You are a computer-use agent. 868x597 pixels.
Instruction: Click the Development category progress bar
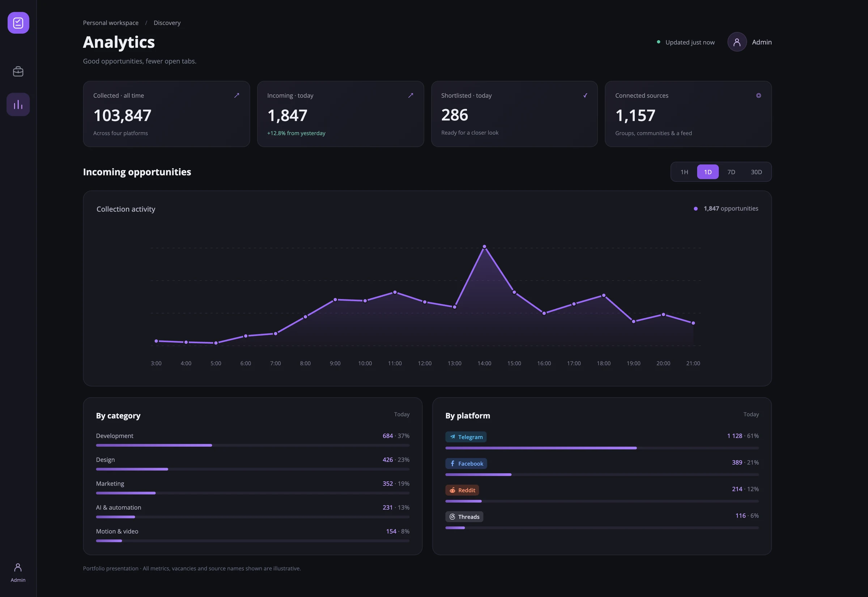click(253, 445)
